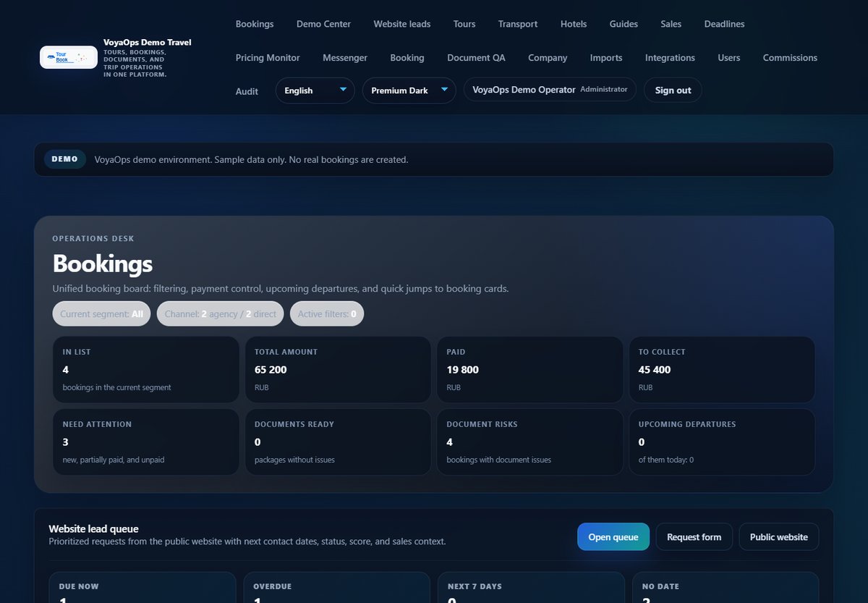Click the NEED ATTENTION card
Viewport: 868px width, 603px height.
(146, 442)
